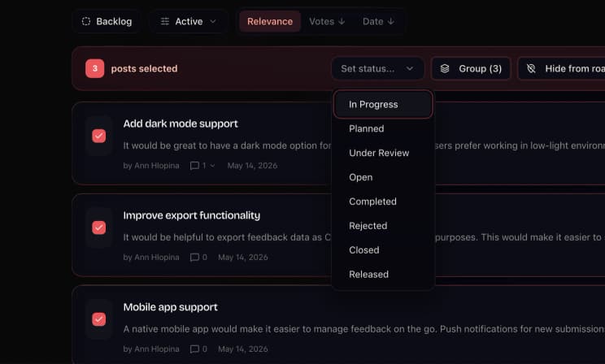Image resolution: width=605 pixels, height=364 pixels.
Task: Click comment icon on export functionality post
Action: [x=195, y=258]
